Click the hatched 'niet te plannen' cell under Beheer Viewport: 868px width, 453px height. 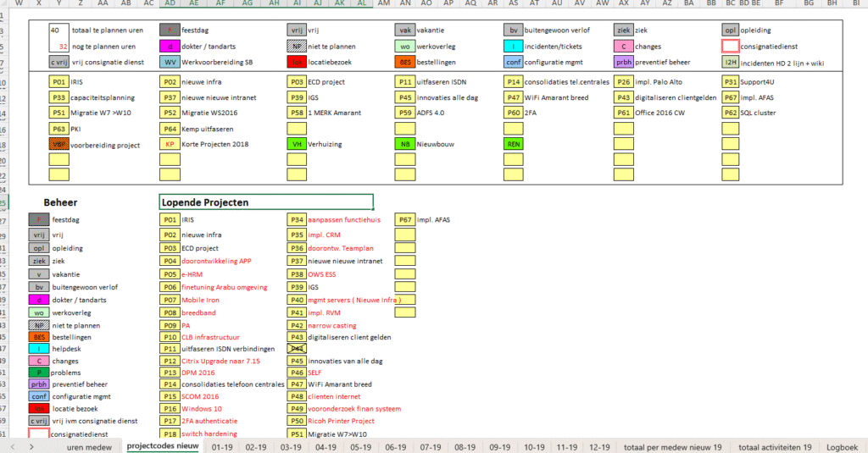(x=38, y=325)
